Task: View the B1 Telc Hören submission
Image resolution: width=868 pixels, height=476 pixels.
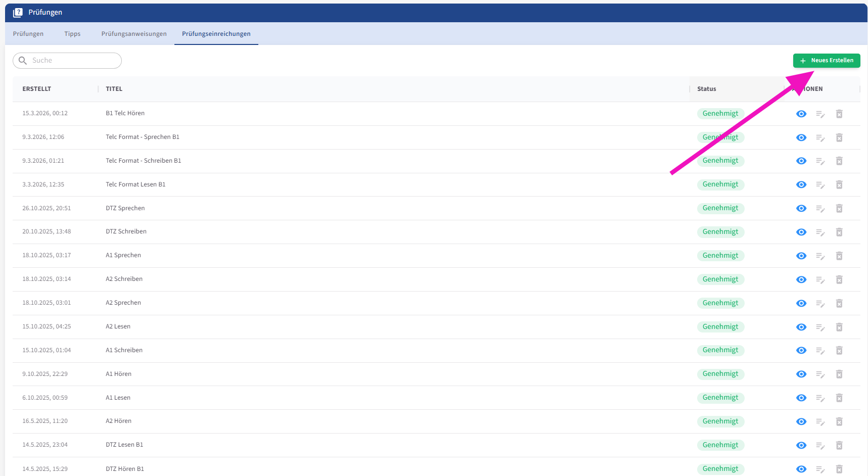Action: tap(801, 114)
